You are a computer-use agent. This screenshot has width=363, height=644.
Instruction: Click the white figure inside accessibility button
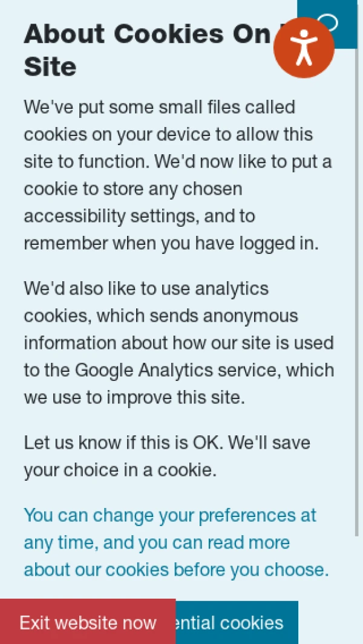(304, 48)
